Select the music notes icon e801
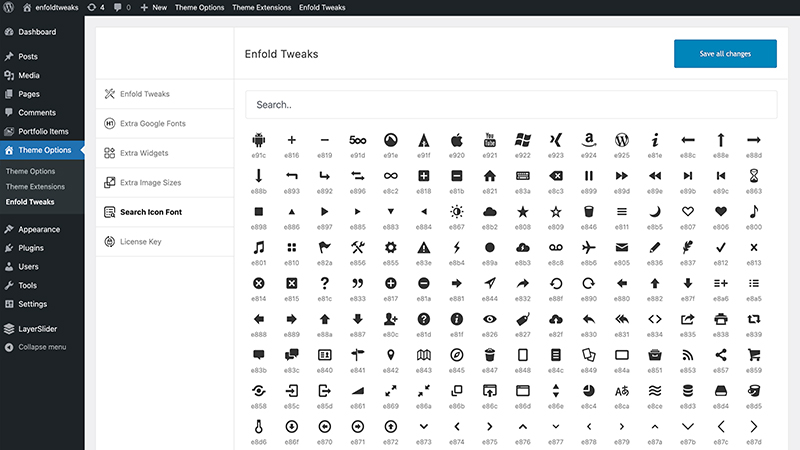The height and width of the screenshot is (450, 800). [x=259, y=247]
